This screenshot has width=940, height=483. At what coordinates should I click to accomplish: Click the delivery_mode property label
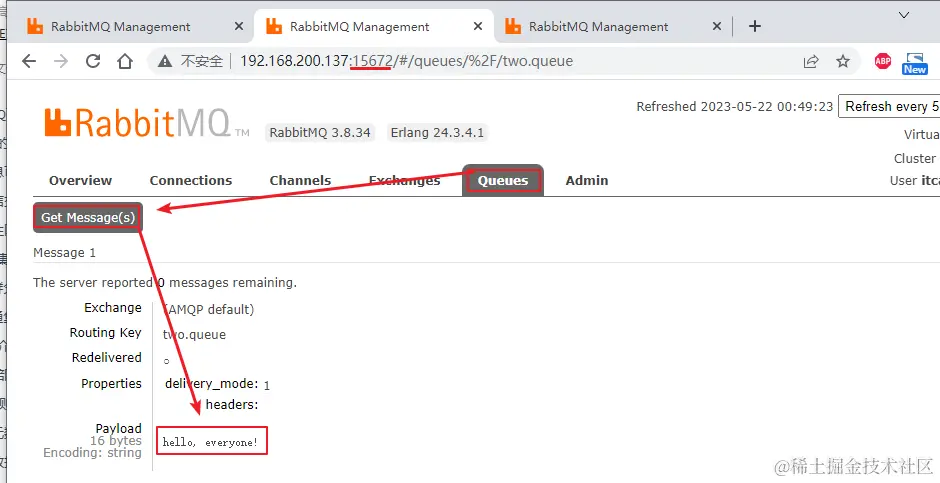212,384
